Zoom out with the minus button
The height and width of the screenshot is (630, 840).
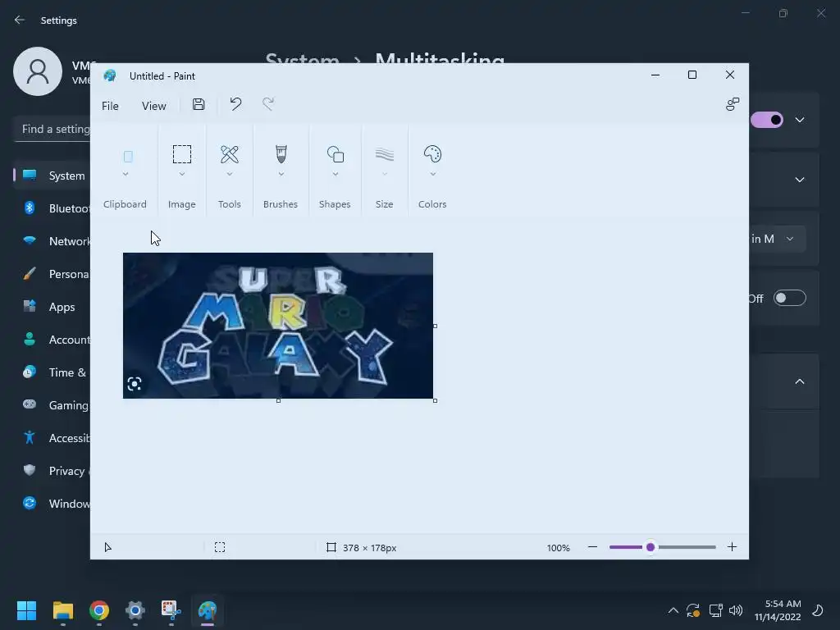592,547
